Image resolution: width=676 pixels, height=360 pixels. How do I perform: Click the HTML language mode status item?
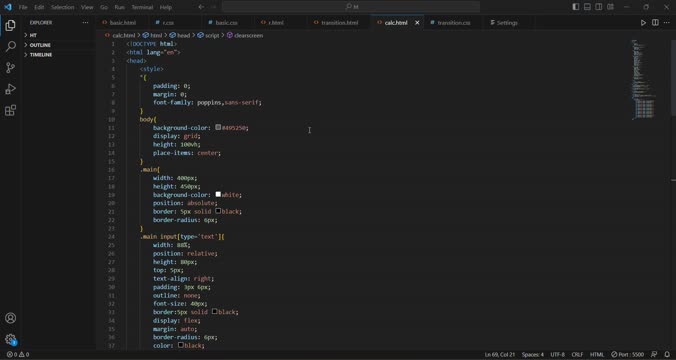pyautogui.click(x=597, y=354)
